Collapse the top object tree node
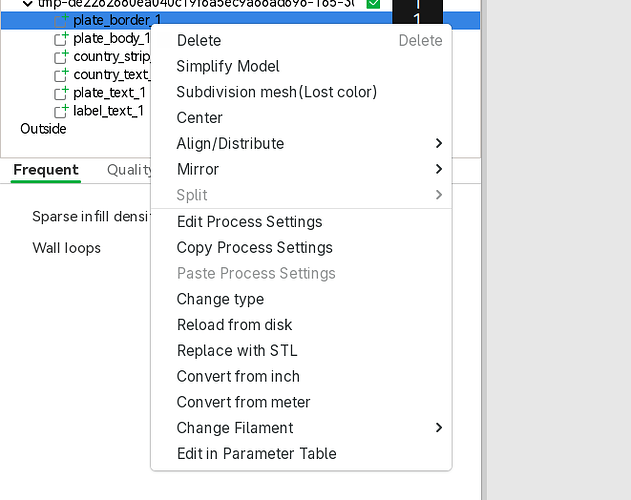The height and width of the screenshot is (500, 631). coord(27,4)
